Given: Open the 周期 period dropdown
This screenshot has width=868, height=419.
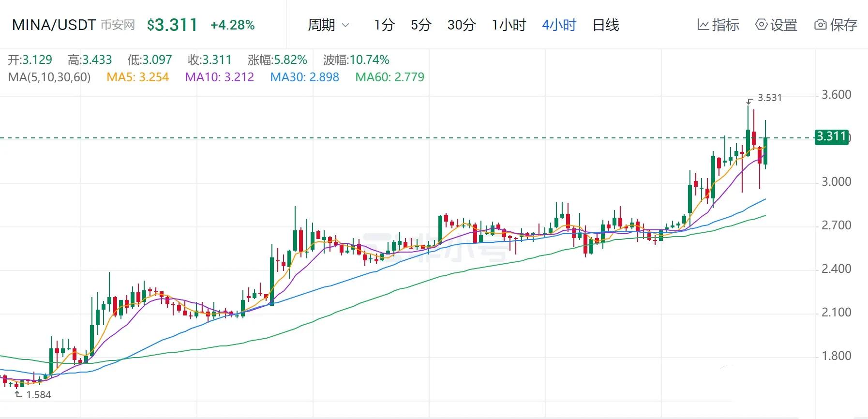Looking at the screenshot, I should coord(328,26).
